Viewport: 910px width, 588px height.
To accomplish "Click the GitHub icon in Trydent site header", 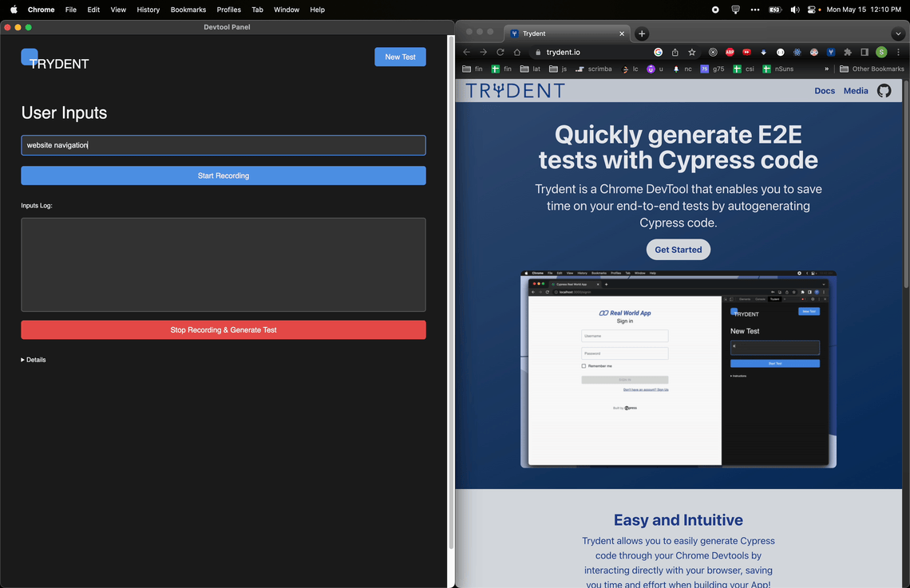I will point(884,90).
